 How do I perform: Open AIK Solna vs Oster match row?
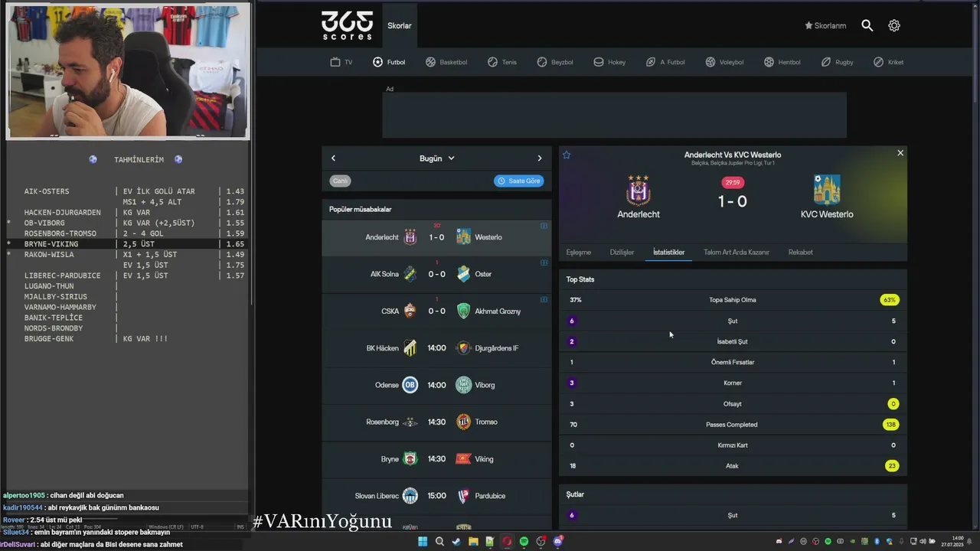point(436,274)
